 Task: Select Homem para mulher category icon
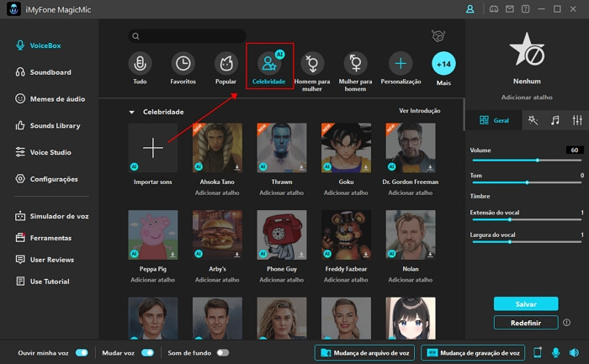point(312,63)
